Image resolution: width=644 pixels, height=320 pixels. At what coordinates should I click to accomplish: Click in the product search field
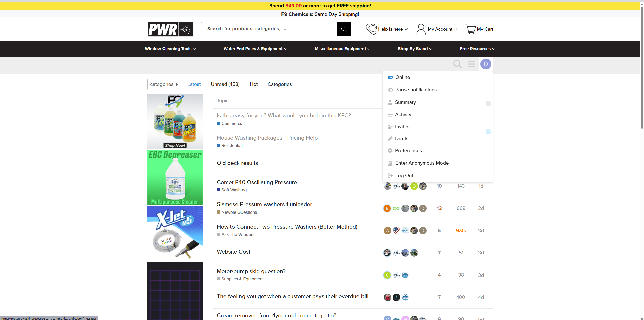[x=268, y=29]
